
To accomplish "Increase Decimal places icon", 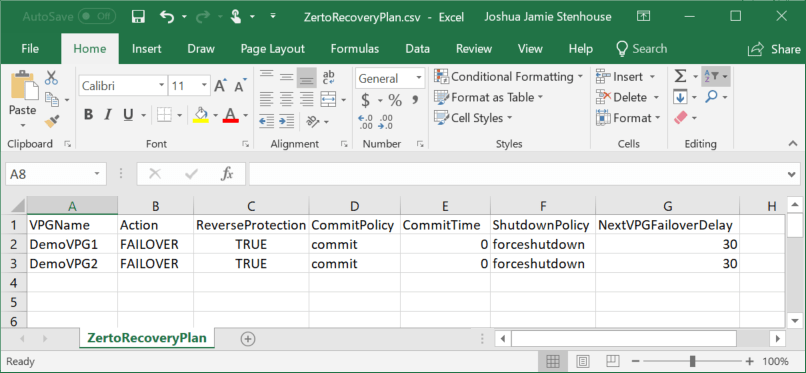I will [366, 122].
